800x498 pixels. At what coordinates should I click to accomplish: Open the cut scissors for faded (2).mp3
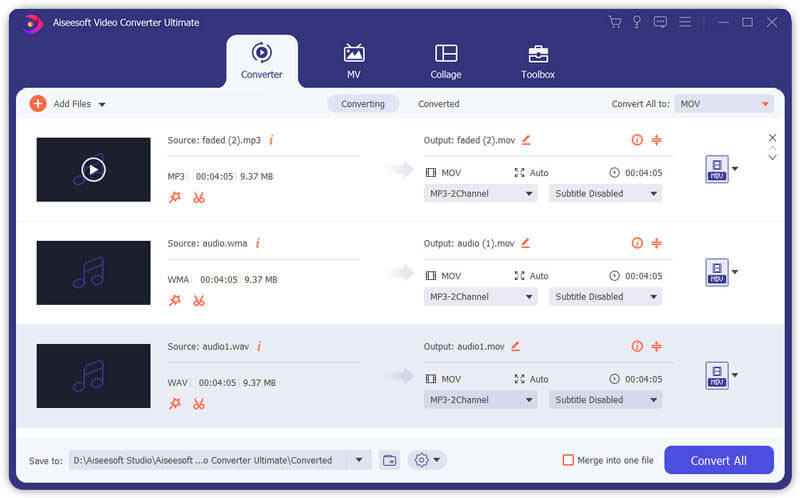point(198,197)
